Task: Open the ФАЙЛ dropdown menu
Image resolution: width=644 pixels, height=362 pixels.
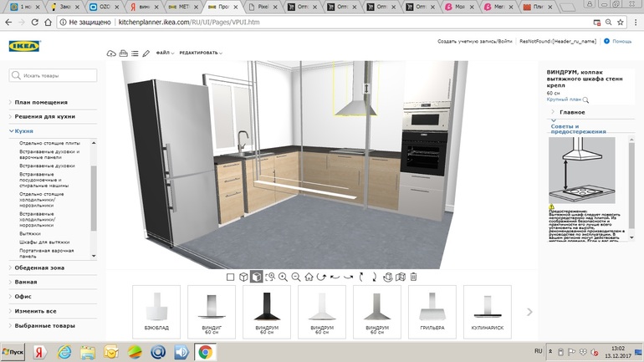Action: pyautogui.click(x=164, y=53)
